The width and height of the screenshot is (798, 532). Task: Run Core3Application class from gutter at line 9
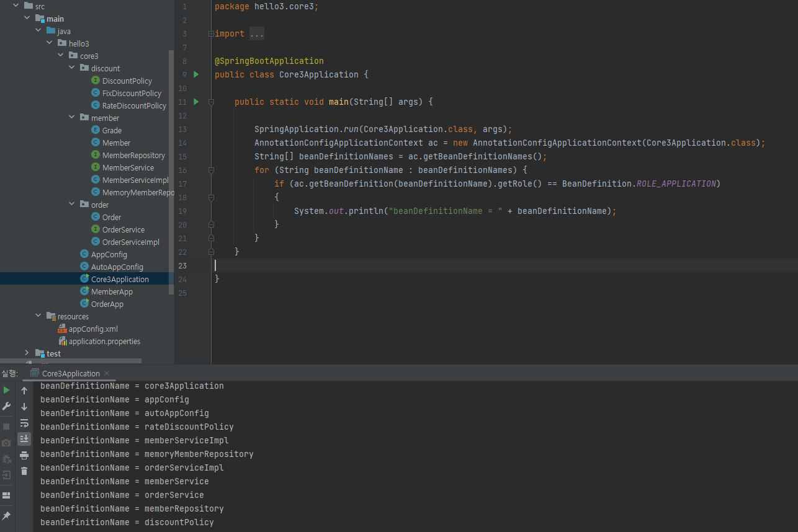pyautogui.click(x=196, y=74)
